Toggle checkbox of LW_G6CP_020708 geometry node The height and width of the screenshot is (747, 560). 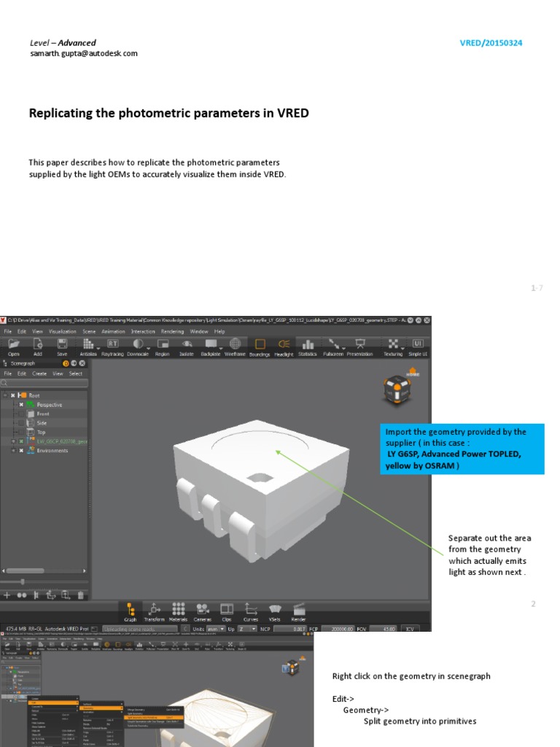21,441
